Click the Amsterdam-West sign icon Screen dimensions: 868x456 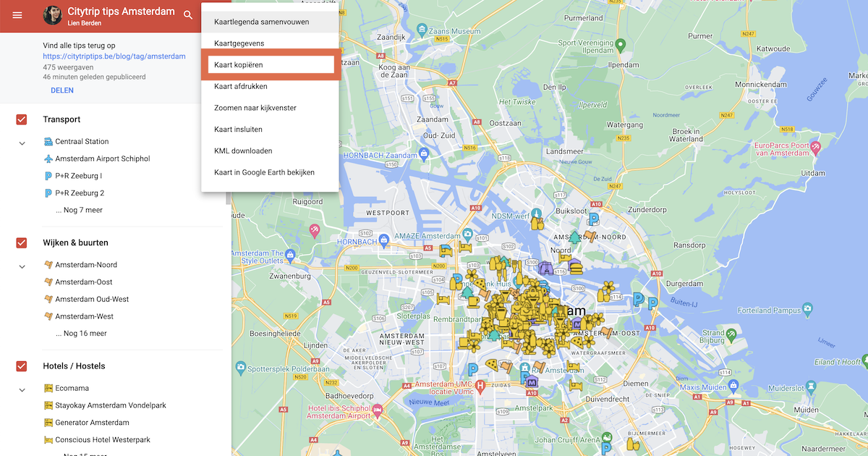pyautogui.click(x=48, y=316)
